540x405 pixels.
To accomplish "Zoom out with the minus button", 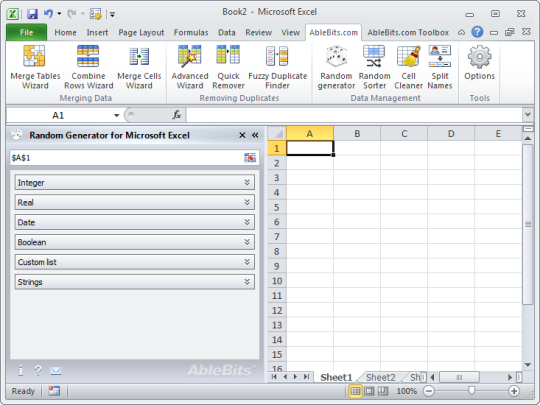I will tap(428, 391).
